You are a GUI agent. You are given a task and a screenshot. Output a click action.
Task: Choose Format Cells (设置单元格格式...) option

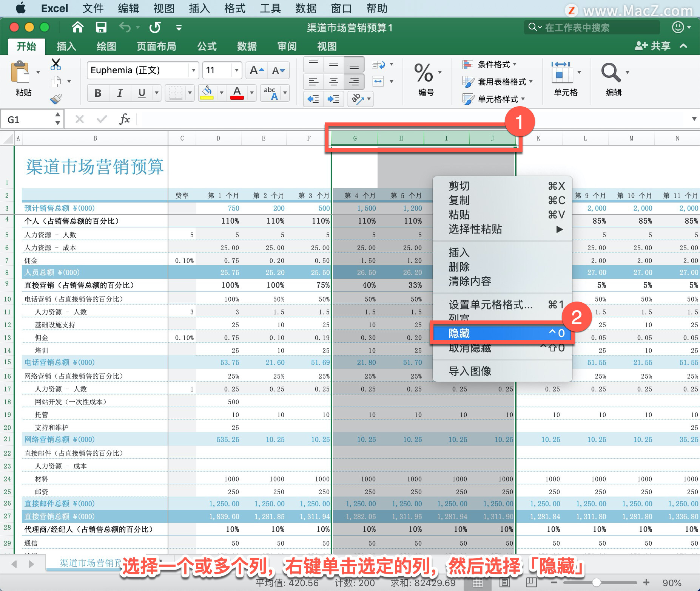(502, 305)
